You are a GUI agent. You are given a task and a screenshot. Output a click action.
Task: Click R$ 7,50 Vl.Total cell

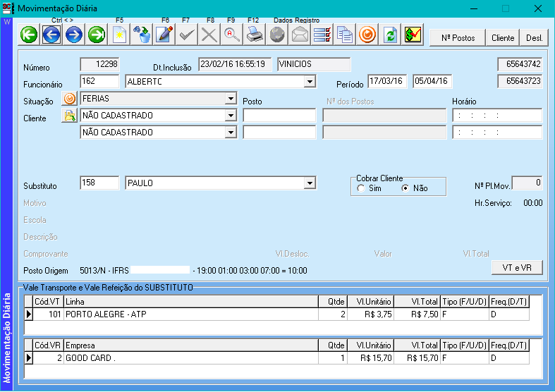pyautogui.click(x=417, y=314)
